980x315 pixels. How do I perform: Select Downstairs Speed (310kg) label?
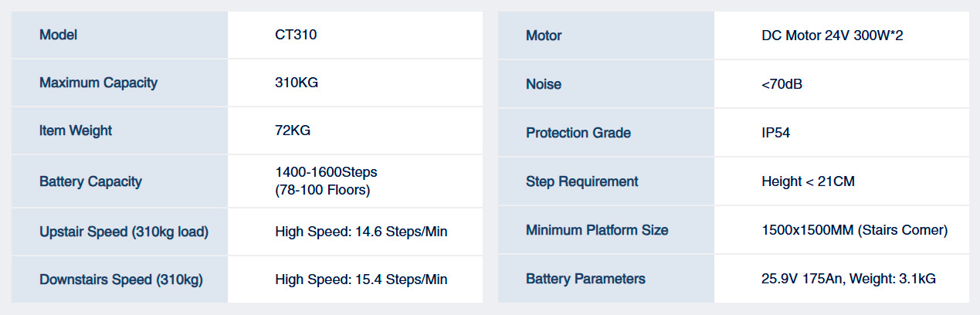point(120,279)
